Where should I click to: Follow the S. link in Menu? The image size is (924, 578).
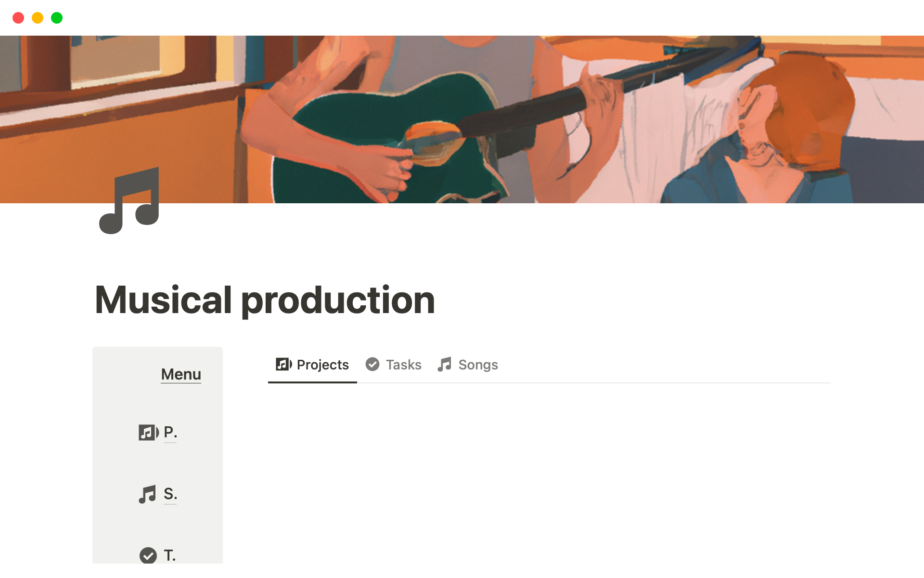click(x=170, y=494)
